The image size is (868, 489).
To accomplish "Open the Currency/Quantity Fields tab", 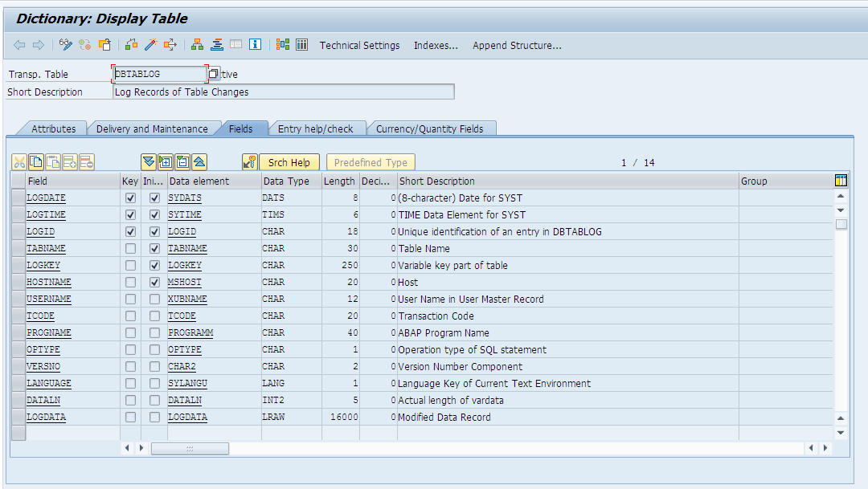I will pos(432,128).
